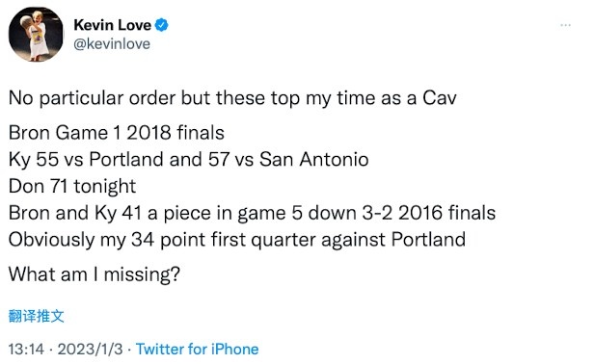The width and height of the screenshot is (594, 364).
Task: Visit the @kevinlove handle
Action: tap(112, 44)
